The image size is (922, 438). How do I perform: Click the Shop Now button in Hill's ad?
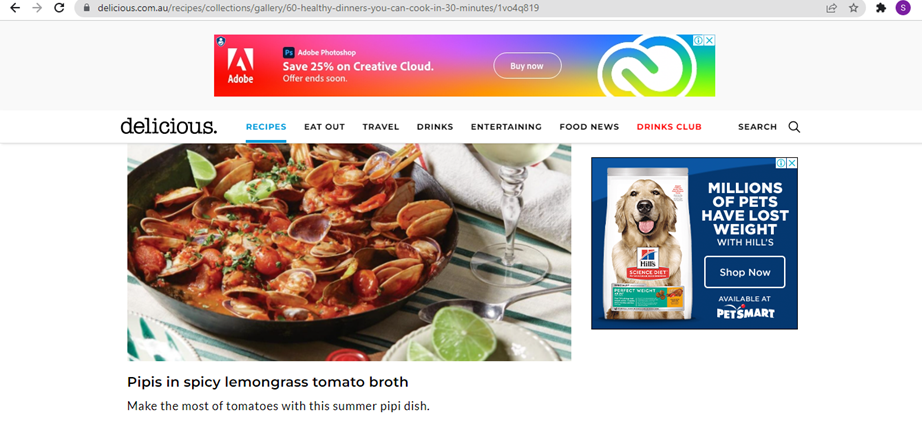745,272
